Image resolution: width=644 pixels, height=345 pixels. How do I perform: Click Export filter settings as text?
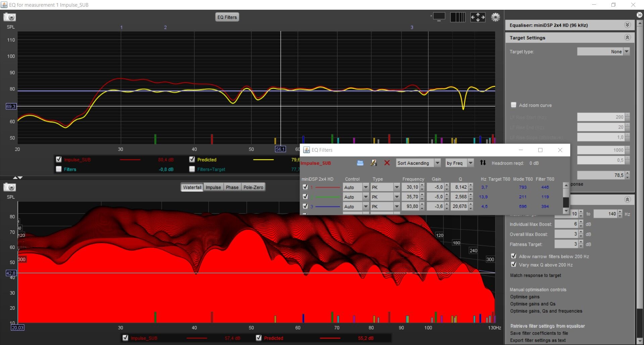click(x=538, y=340)
